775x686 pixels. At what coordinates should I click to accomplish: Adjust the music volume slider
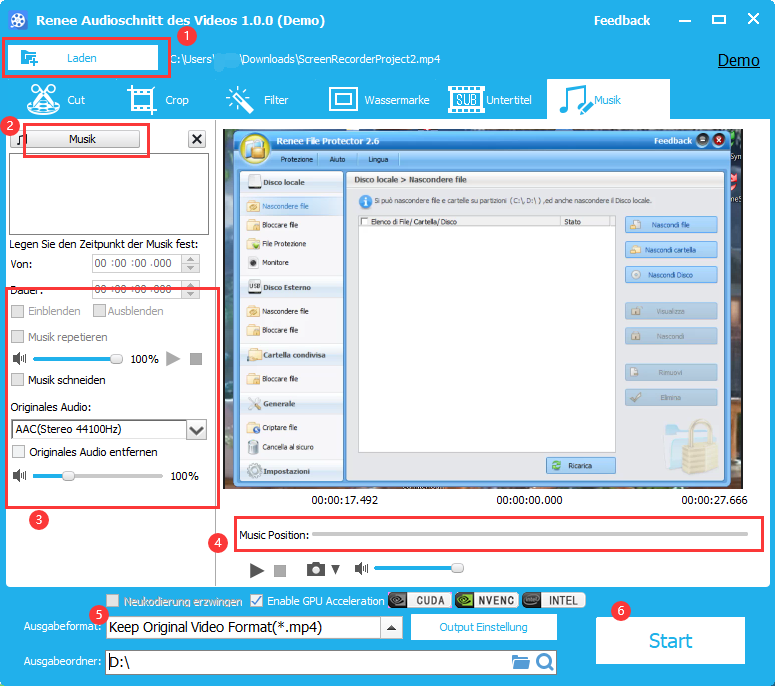(78, 359)
